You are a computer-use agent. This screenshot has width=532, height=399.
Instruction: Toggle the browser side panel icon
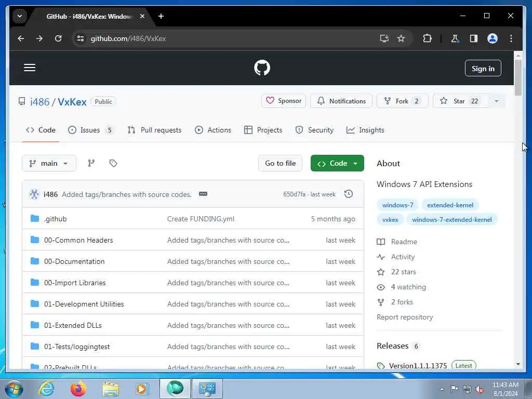click(474, 38)
